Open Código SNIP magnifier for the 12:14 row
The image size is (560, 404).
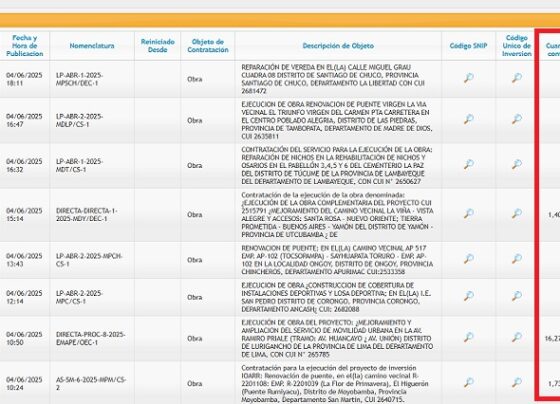point(469,296)
